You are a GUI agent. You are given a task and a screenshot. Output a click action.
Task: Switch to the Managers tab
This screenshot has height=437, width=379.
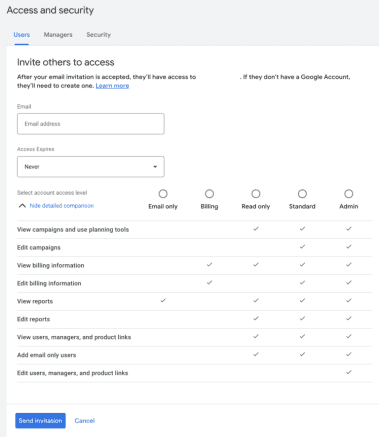58,35
